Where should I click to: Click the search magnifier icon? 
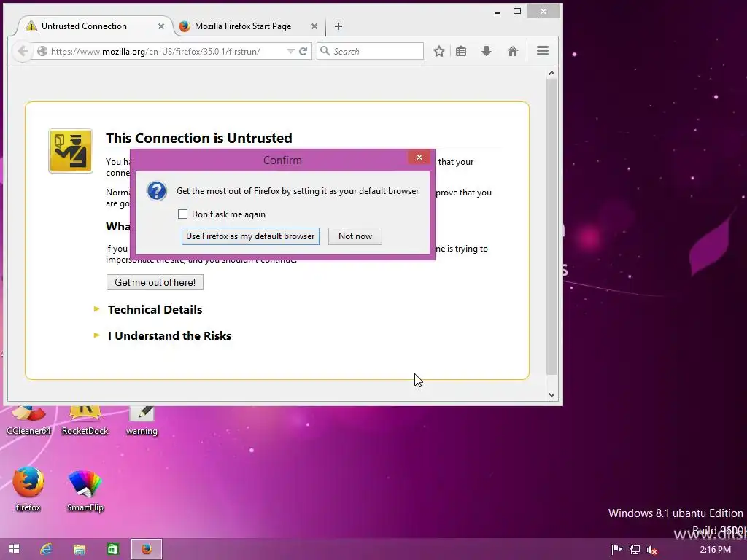pos(325,51)
